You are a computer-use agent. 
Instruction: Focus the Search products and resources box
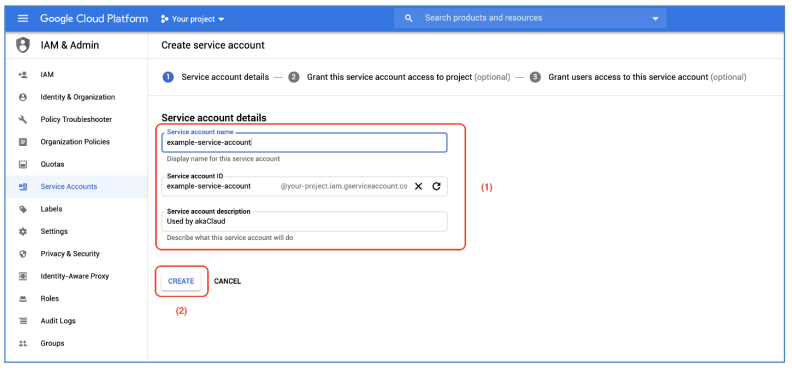click(x=530, y=18)
